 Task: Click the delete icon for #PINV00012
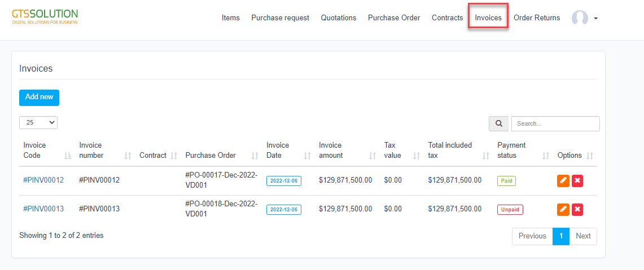tap(577, 180)
